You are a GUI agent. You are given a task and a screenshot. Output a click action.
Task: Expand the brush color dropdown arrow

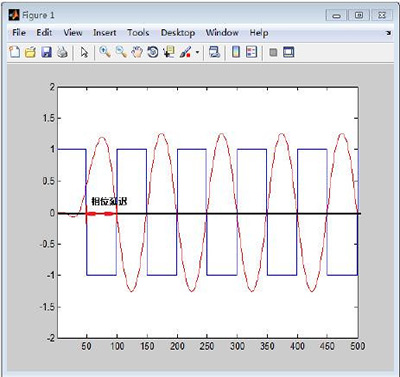tap(197, 52)
